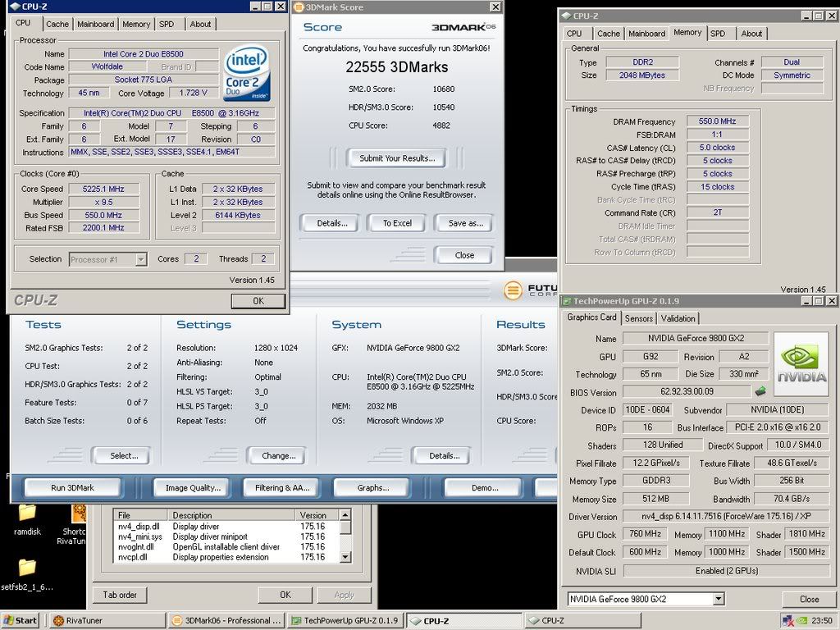
Task: Expand the Processor #1 selection dropdown
Action: pos(141,259)
